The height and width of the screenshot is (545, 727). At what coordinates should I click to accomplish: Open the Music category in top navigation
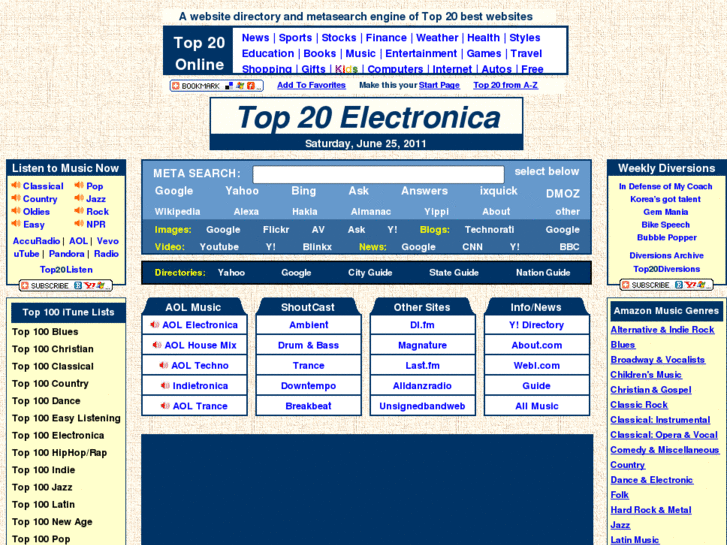coord(360,53)
